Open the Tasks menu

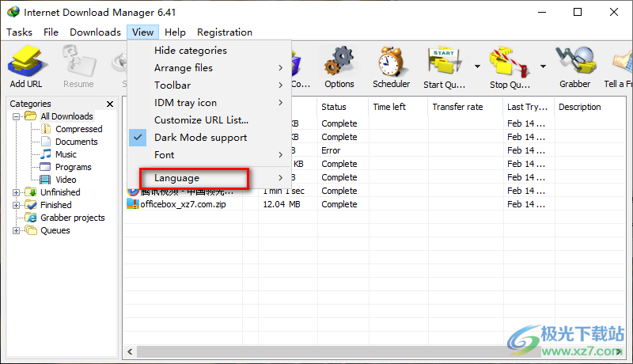click(19, 32)
